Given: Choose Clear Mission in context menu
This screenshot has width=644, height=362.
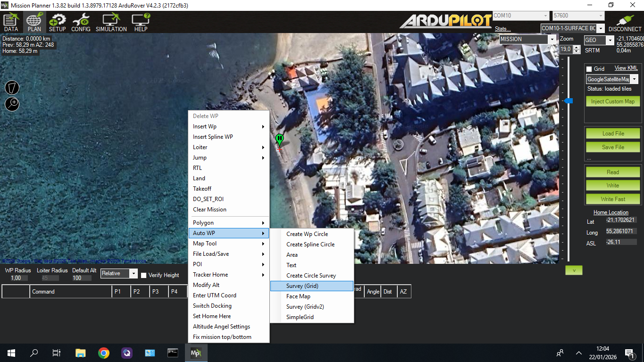Looking at the screenshot, I should 209,210.
